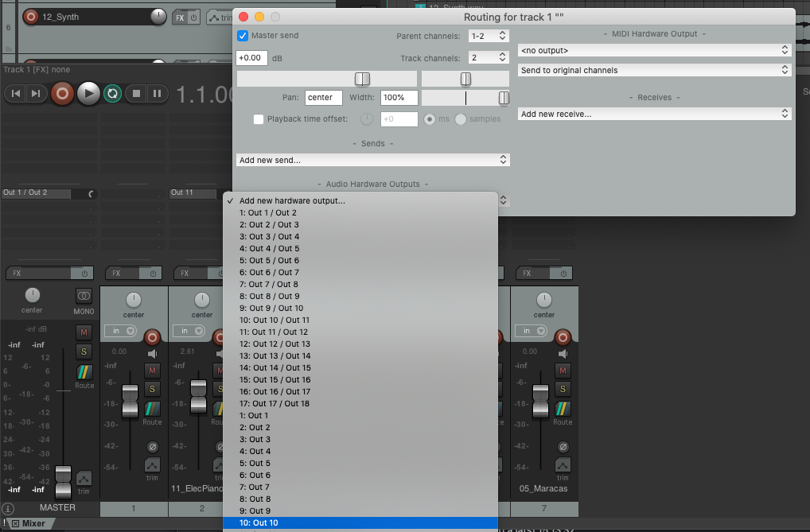Open the MIDI hardware output no output dropdown

pos(654,50)
